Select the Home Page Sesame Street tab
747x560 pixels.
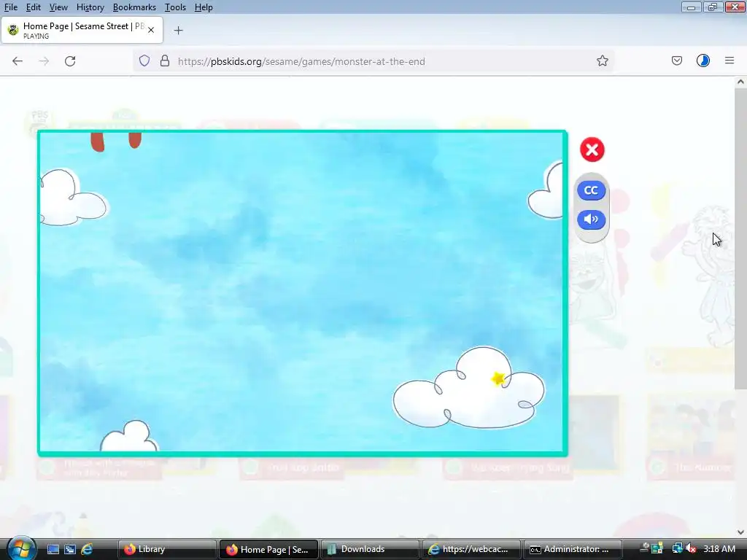82,30
